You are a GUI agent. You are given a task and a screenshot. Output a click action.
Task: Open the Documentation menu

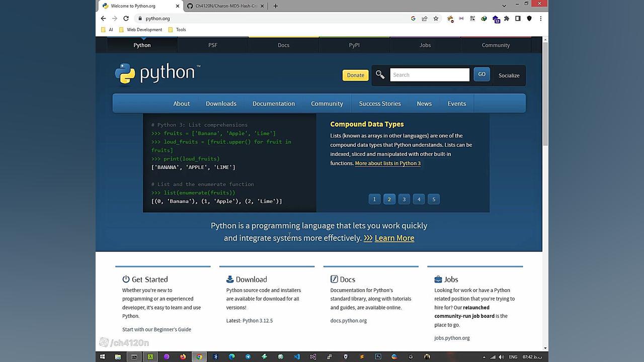click(274, 104)
